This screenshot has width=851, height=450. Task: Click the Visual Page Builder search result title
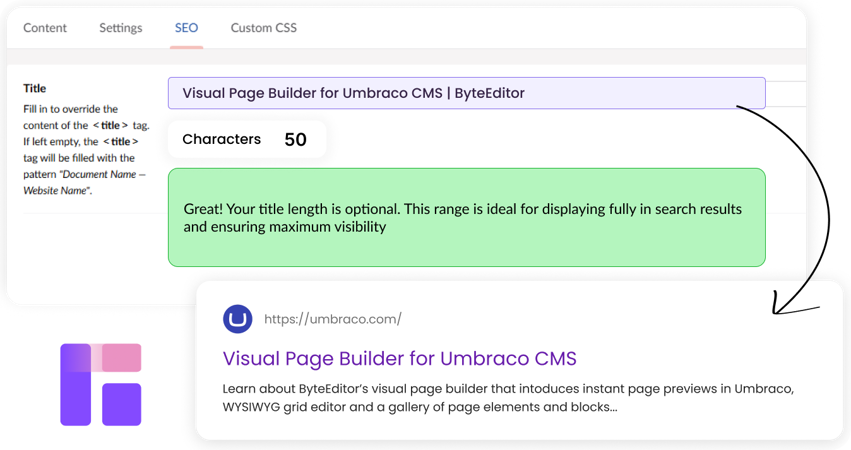399,358
